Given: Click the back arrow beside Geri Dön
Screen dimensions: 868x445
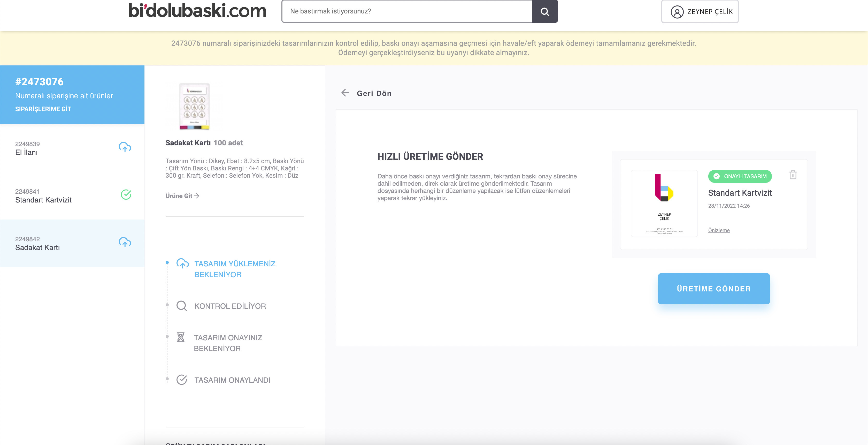Looking at the screenshot, I should tap(345, 93).
